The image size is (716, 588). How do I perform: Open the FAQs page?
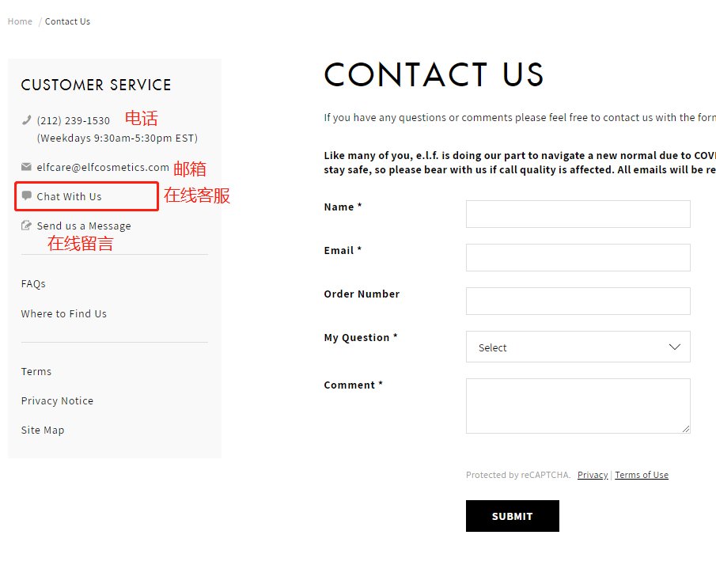coord(33,283)
